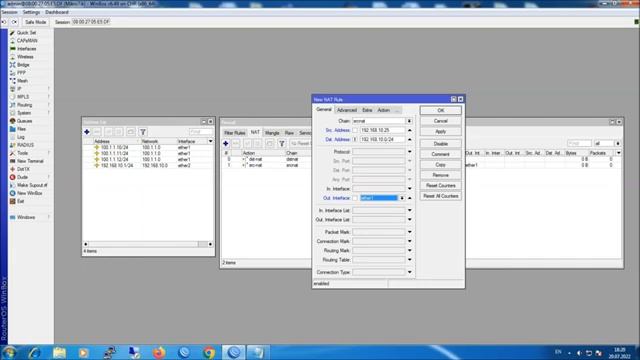Viewport: 640px width, 360px height.
Task: Click filter funnel icon in Address List
Action: point(143,132)
